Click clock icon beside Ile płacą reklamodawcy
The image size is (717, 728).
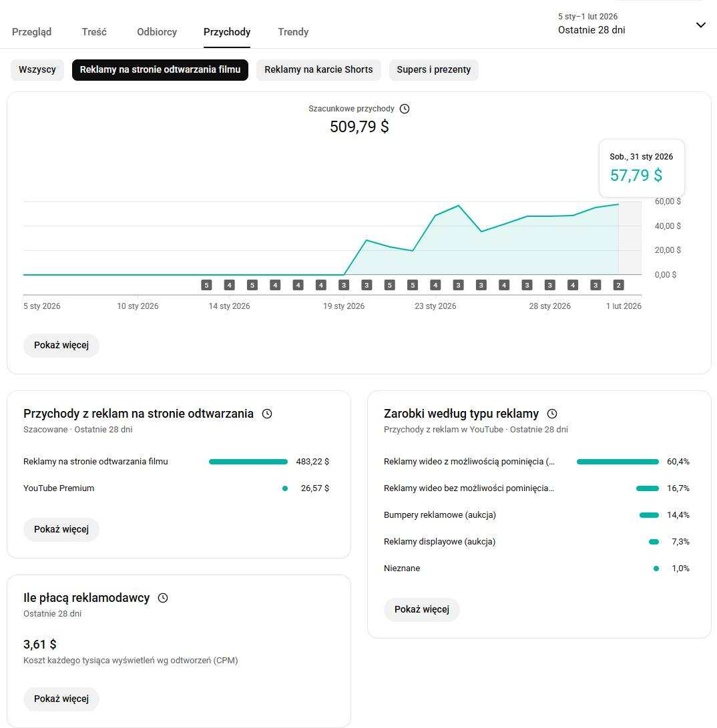click(163, 598)
